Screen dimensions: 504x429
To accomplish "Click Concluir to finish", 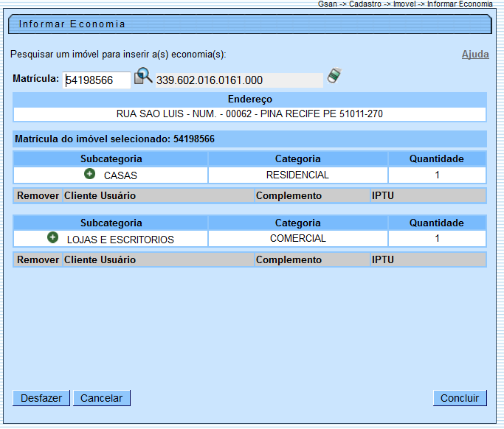I will click(x=460, y=398).
